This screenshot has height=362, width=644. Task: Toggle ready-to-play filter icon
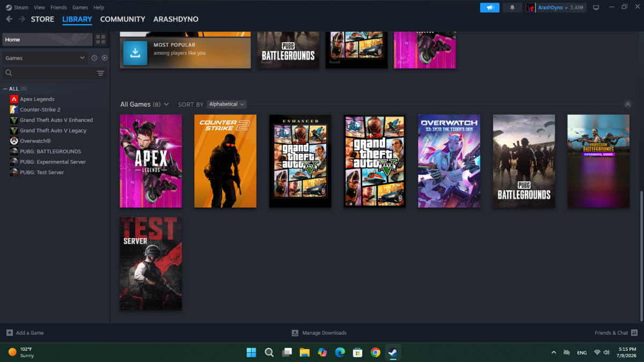[x=105, y=58]
